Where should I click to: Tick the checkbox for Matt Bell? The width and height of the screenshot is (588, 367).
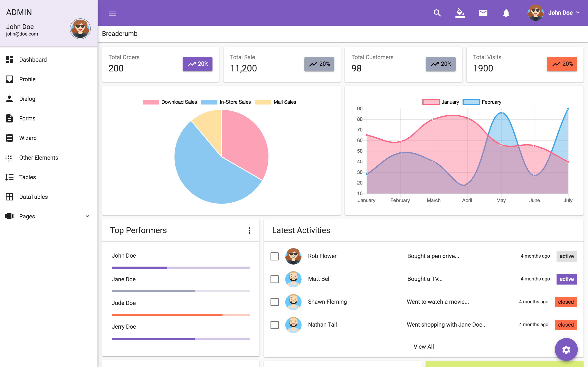click(x=274, y=279)
